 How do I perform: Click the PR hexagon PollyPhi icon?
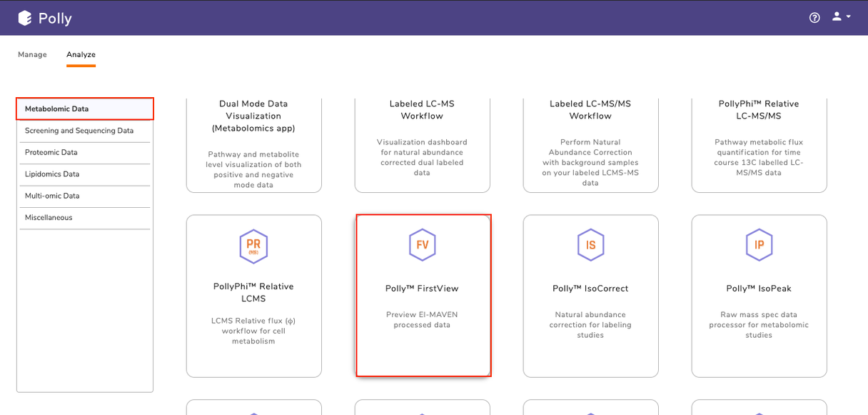(253, 246)
